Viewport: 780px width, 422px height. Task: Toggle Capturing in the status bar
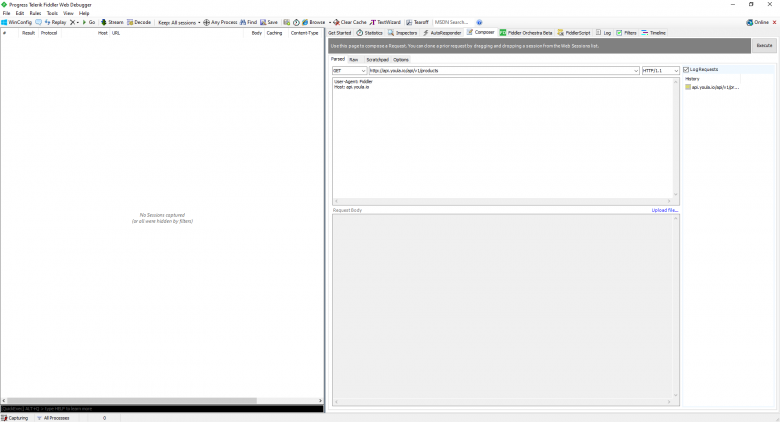15,418
